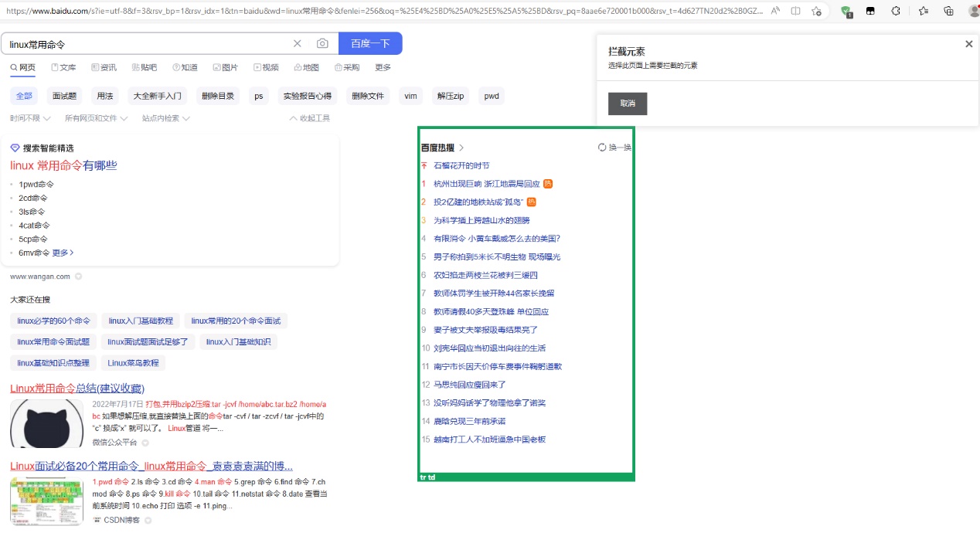Switch to the 知道 tab
The height and width of the screenshot is (533, 980).
click(x=185, y=67)
